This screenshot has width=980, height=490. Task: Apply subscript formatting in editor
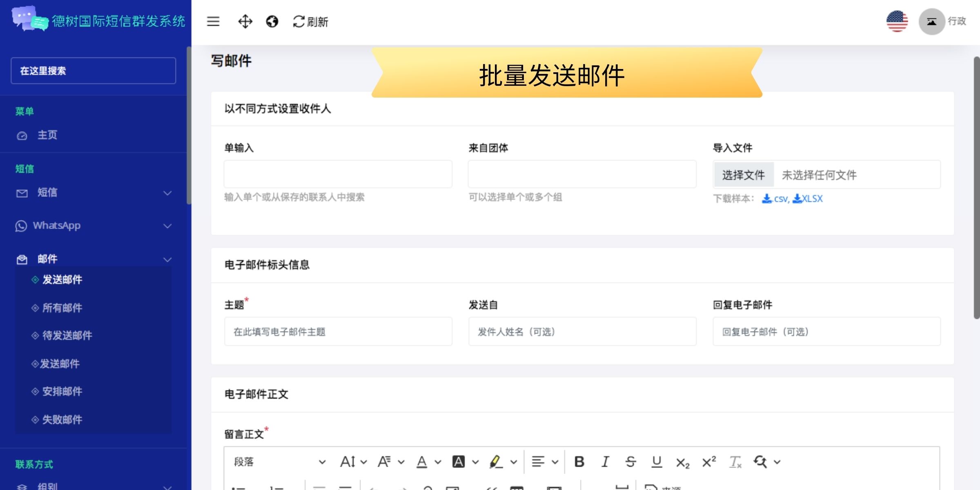682,462
